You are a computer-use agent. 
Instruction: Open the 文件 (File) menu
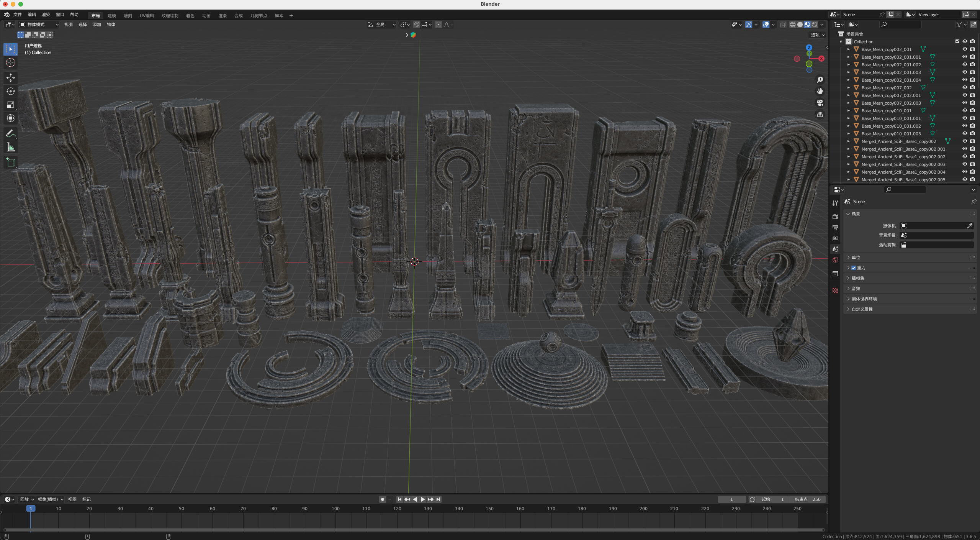[x=18, y=15]
